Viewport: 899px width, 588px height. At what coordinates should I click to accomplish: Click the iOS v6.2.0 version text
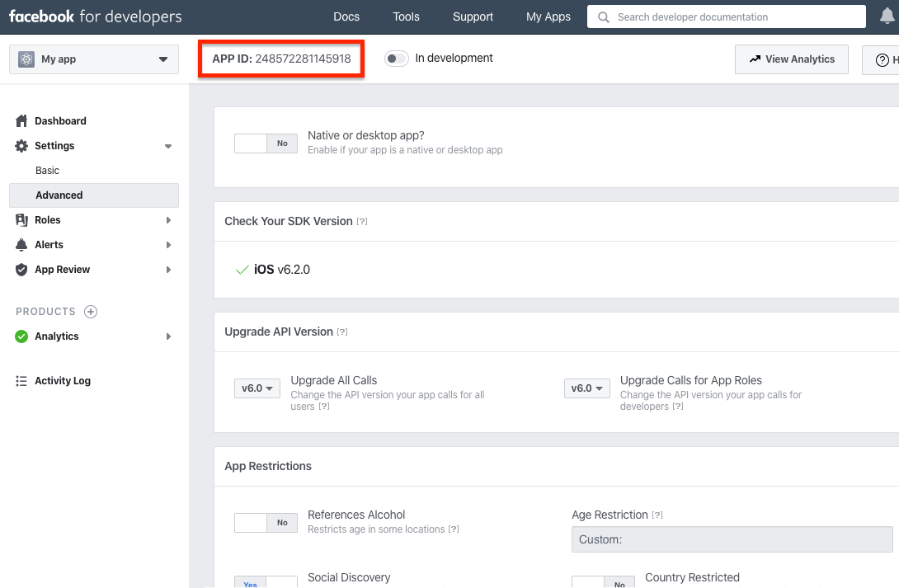click(x=282, y=270)
